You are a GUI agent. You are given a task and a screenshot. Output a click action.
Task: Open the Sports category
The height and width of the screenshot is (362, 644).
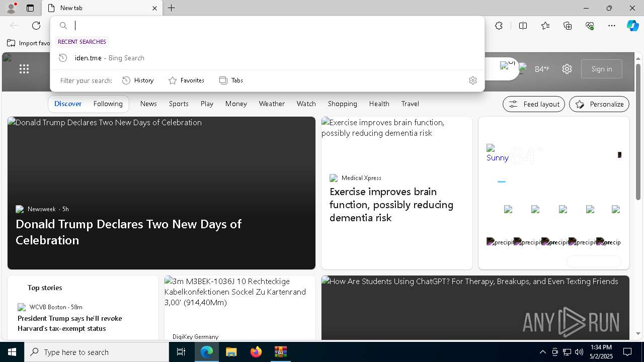[x=179, y=104]
